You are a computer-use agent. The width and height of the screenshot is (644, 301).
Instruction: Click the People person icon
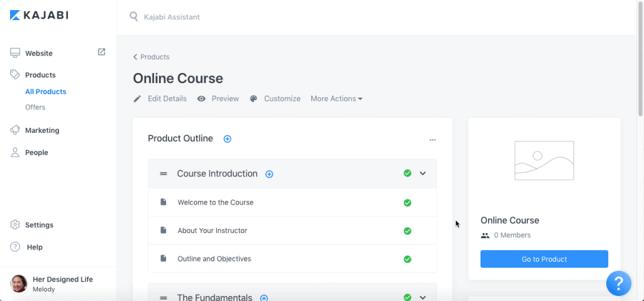15,152
